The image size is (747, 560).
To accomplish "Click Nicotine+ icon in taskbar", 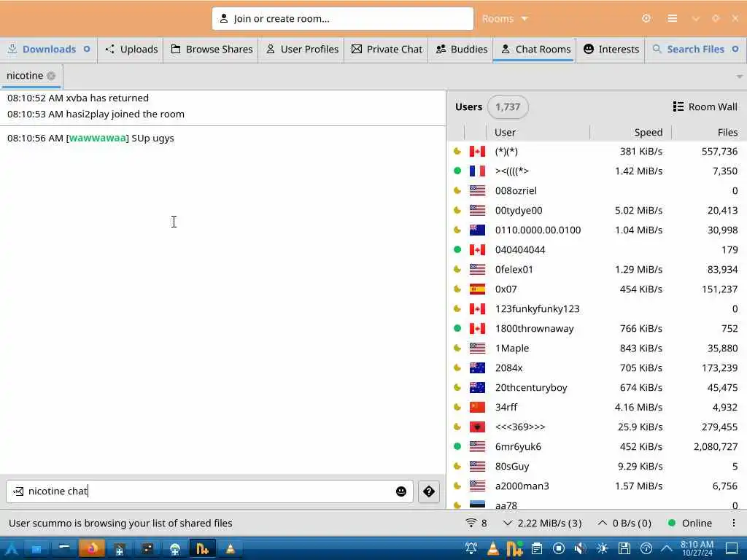I will [x=202, y=549].
